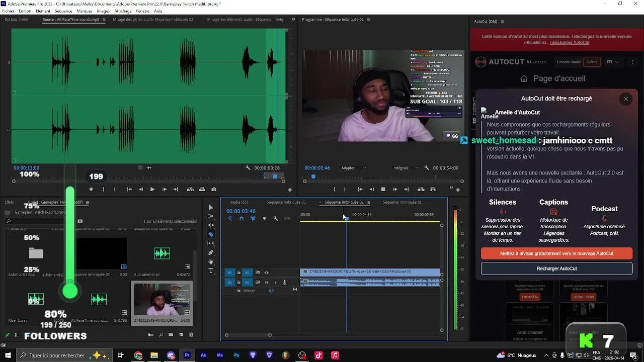The width and height of the screenshot is (644, 362).
Task: Click the timeline captions CC icon
Action: click(287, 219)
